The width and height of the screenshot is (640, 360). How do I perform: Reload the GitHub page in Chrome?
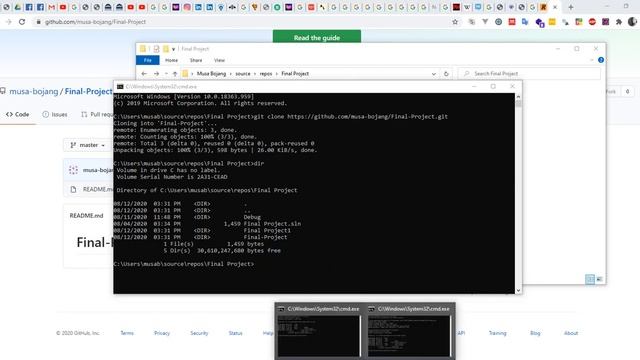tap(22, 22)
